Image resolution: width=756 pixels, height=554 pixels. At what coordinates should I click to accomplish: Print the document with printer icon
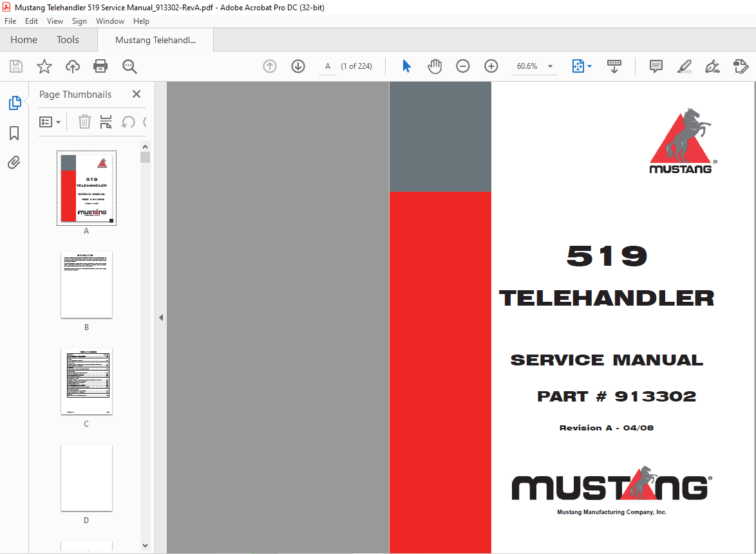click(100, 66)
